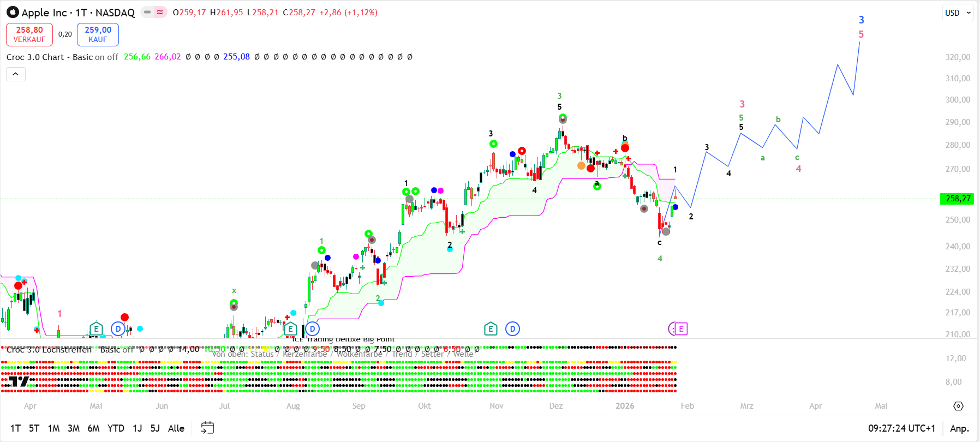Viewport: 980px width, 442px height.
Task: Collapse the indicator legend with chevron
Action: pos(16,74)
